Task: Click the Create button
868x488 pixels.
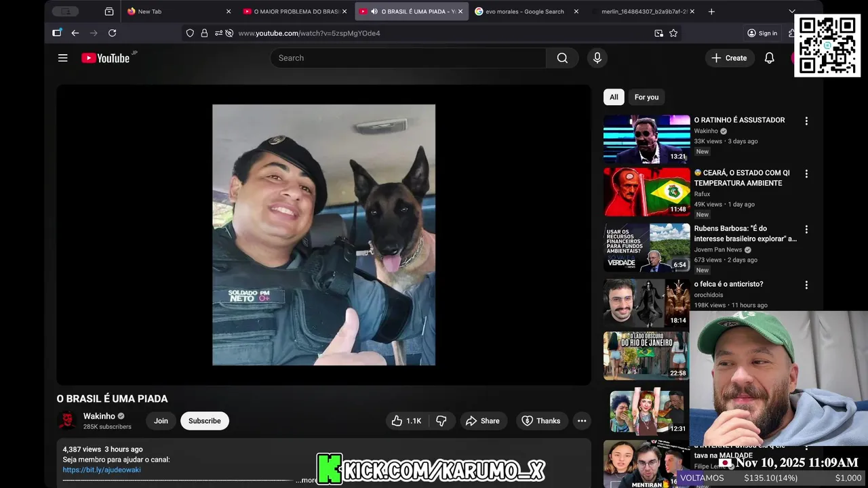Action: [x=729, y=58]
